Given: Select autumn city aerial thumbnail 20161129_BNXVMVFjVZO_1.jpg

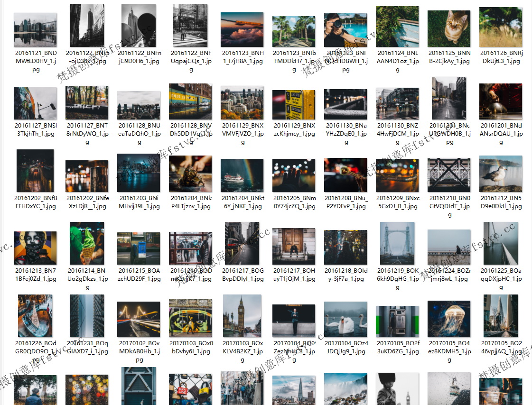Looking at the screenshot, I should point(242,103).
